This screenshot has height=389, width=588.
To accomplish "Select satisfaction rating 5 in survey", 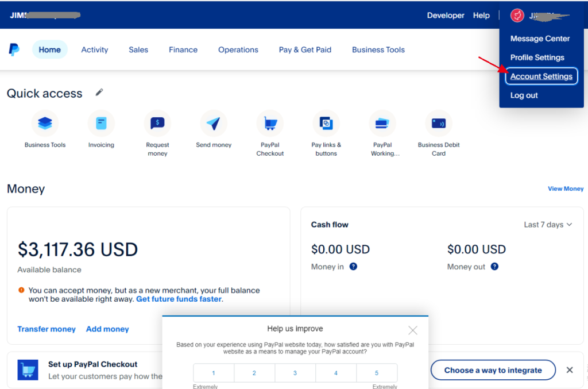I will (x=377, y=373).
